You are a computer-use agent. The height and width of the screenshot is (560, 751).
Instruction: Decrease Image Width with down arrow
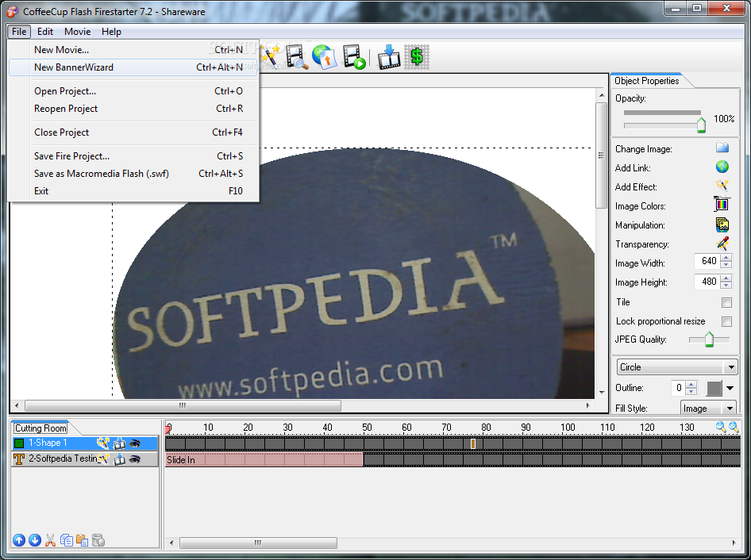point(726,264)
